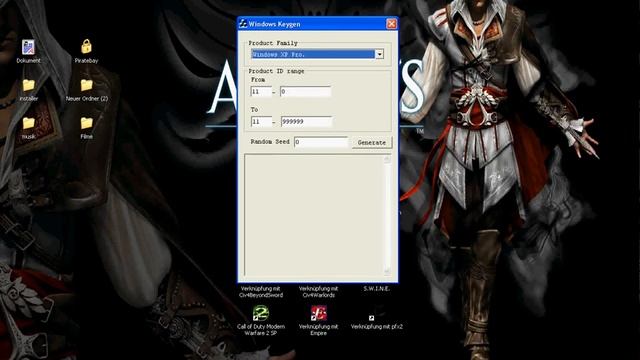Click the Generate button
This screenshot has width=640, height=360.
click(x=371, y=142)
